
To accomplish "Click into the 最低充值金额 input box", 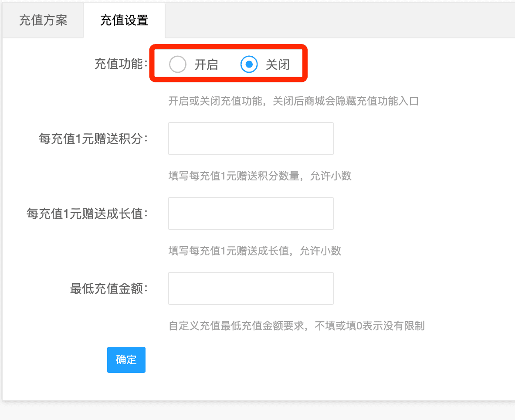I will 251,288.
